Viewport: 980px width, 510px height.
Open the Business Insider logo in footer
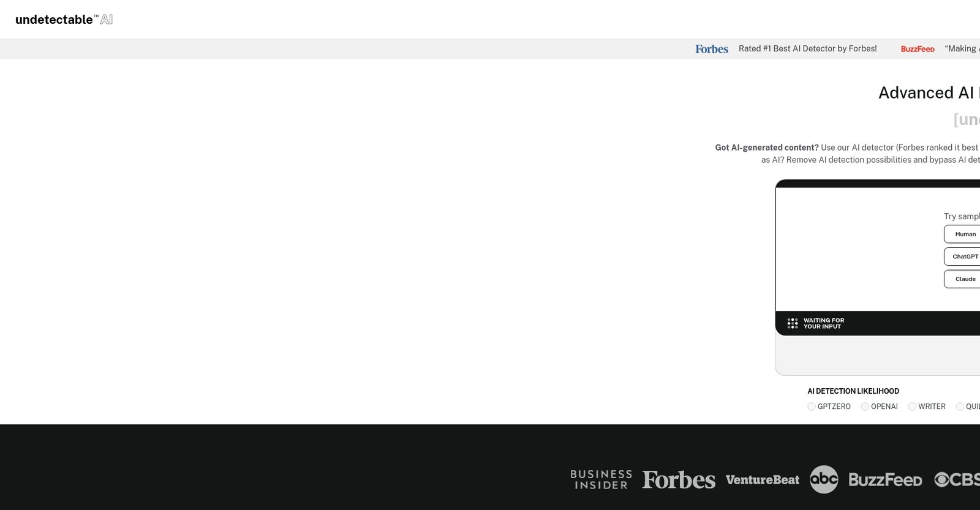pos(601,479)
